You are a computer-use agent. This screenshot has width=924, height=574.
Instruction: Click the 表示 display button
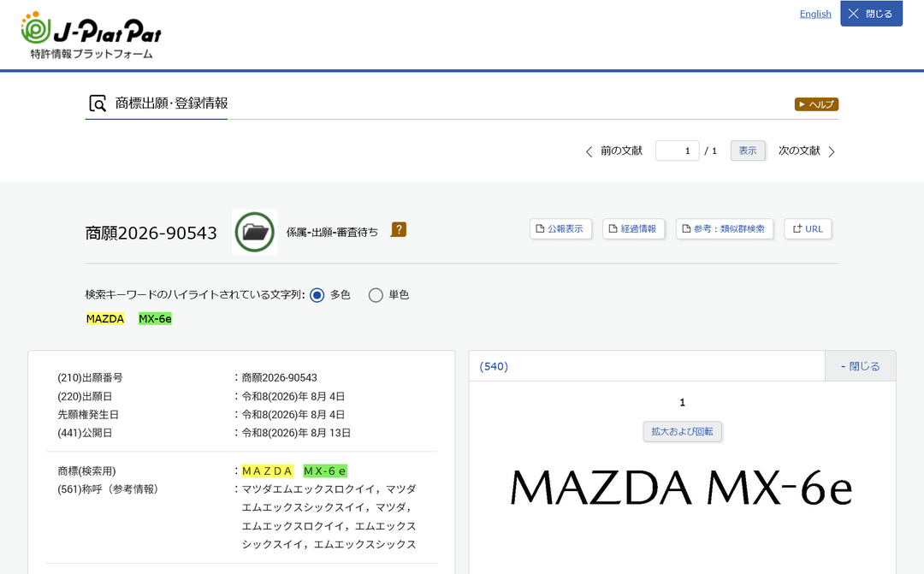747,151
